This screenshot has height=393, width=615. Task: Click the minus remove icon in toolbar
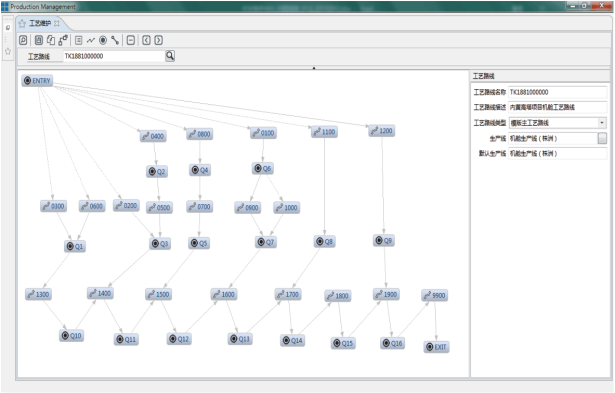131,40
